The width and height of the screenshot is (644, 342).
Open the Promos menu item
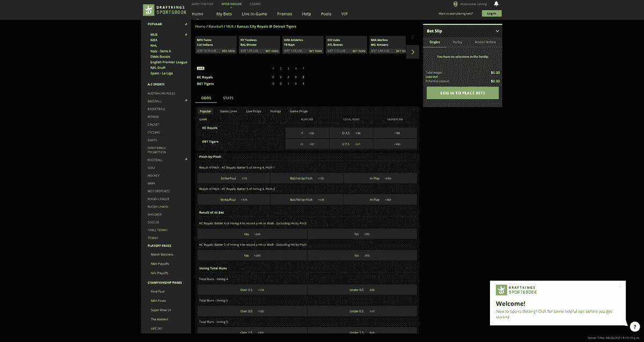(x=284, y=13)
